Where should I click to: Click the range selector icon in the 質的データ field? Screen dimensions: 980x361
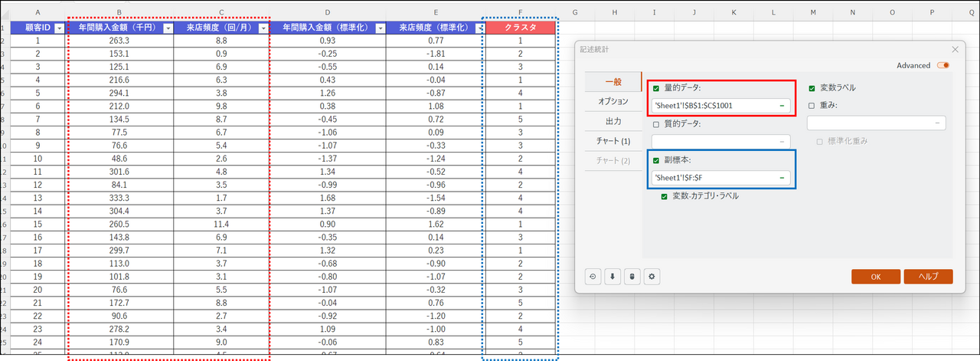click(782, 142)
